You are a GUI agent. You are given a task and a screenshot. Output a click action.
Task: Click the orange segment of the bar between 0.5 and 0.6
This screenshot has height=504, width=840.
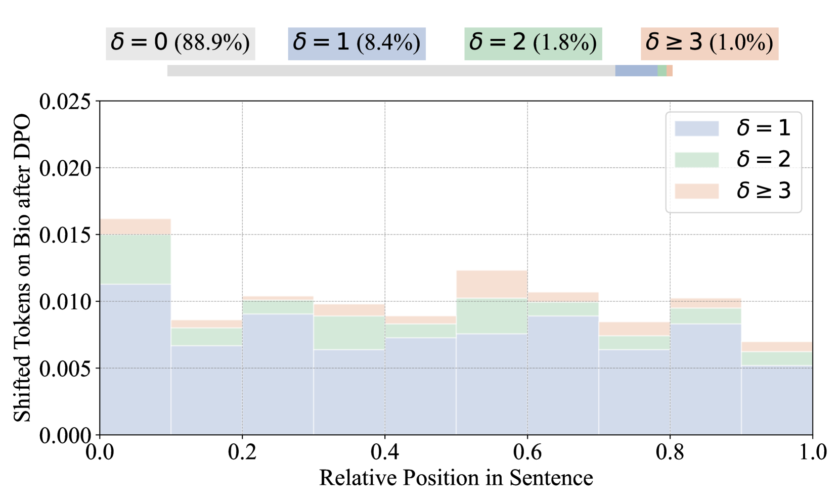pyautogui.click(x=492, y=284)
